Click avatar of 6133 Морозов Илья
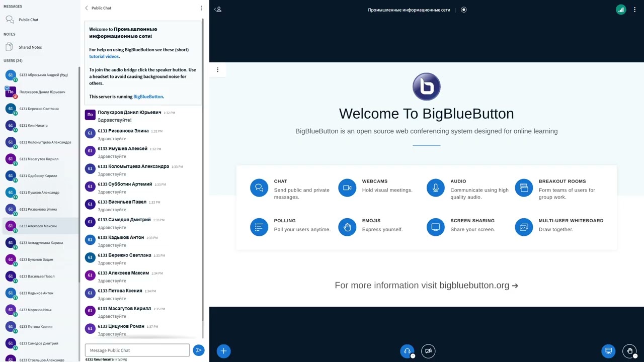This screenshot has height=362, width=644. [x=11, y=310]
